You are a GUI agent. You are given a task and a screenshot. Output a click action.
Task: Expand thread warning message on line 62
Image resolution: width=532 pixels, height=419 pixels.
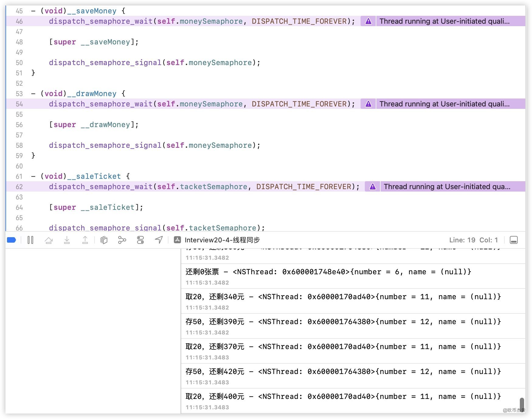click(447, 187)
